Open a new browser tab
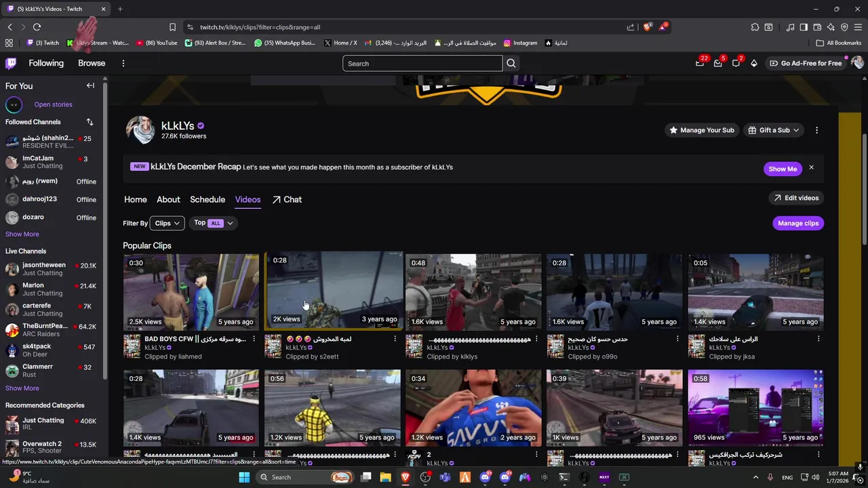868x488 pixels. point(120,9)
